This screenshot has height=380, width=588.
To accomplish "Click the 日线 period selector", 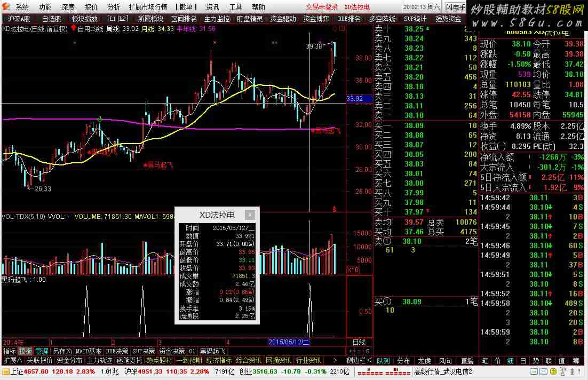I will [359, 342].
